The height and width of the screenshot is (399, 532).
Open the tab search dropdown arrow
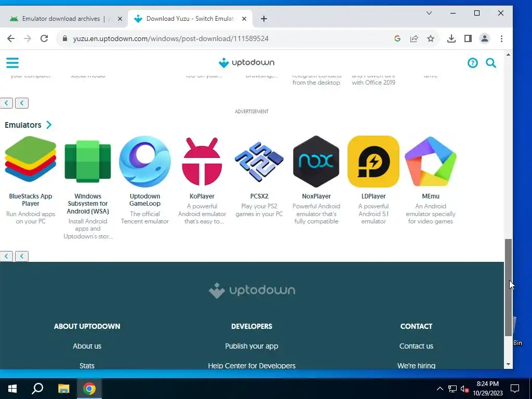(x=429, y=13)
